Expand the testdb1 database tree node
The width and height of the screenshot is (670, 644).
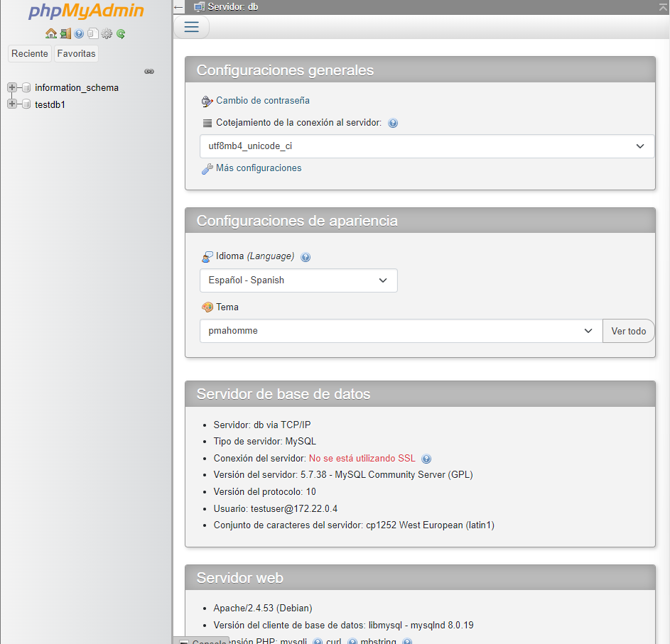coord(12,104)
